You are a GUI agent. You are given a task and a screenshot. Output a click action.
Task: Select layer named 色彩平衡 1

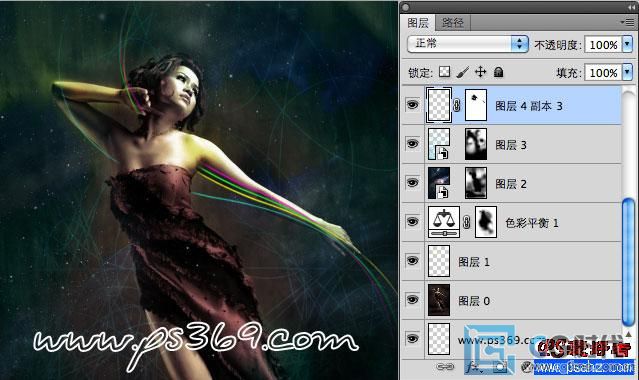coord(531,223)
